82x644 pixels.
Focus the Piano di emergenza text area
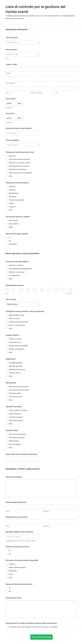(41, 488)
